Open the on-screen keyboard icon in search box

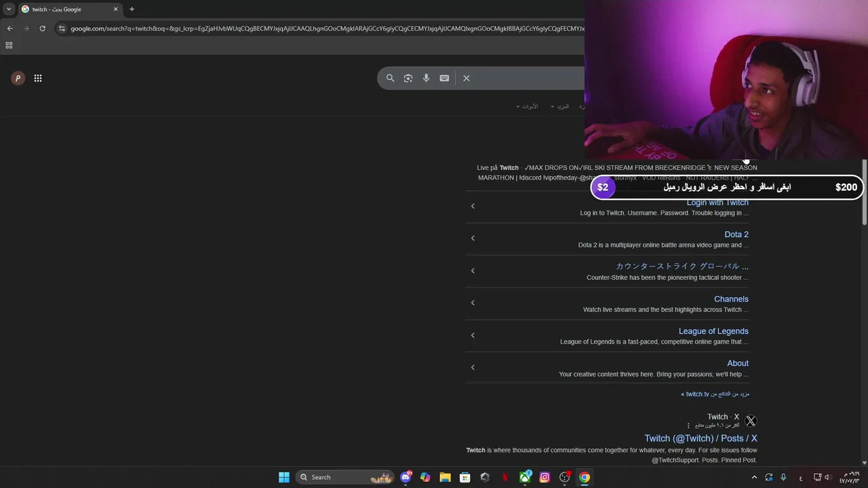coord(444,78)
